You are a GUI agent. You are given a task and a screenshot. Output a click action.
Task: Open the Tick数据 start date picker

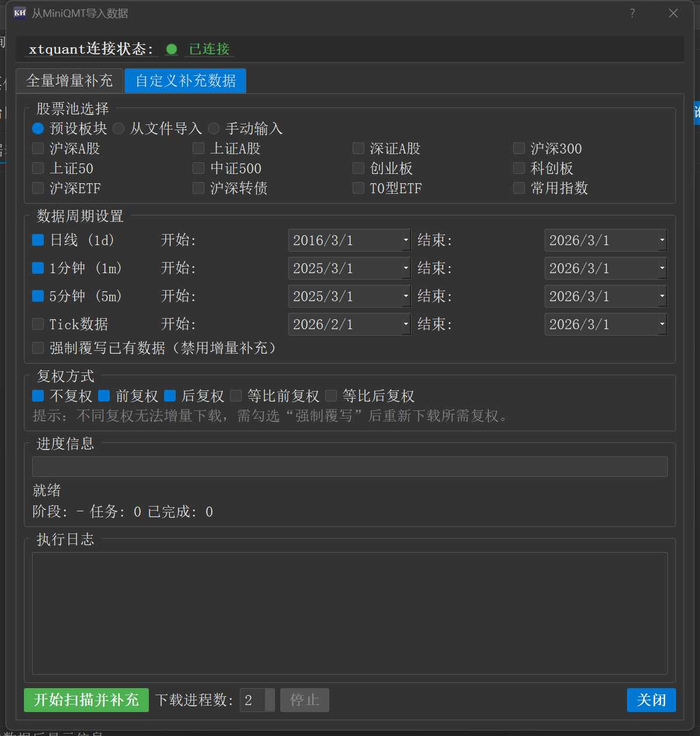click(406, 324)
